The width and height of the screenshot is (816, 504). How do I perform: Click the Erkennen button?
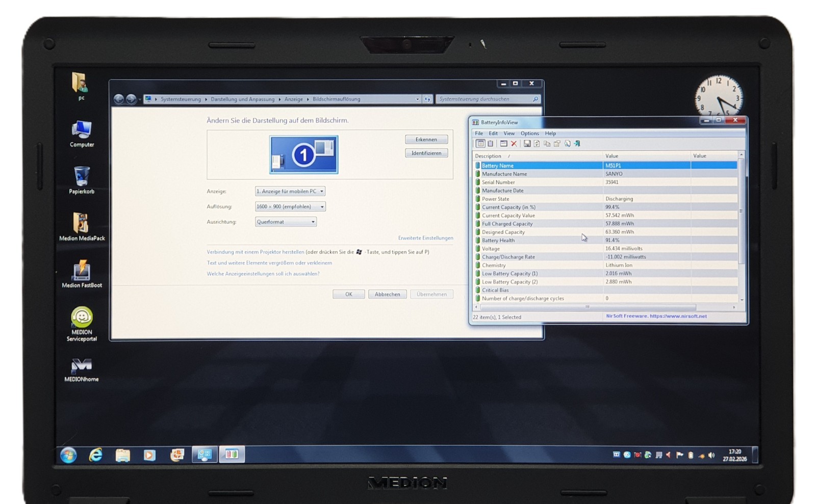coord(426,139)
